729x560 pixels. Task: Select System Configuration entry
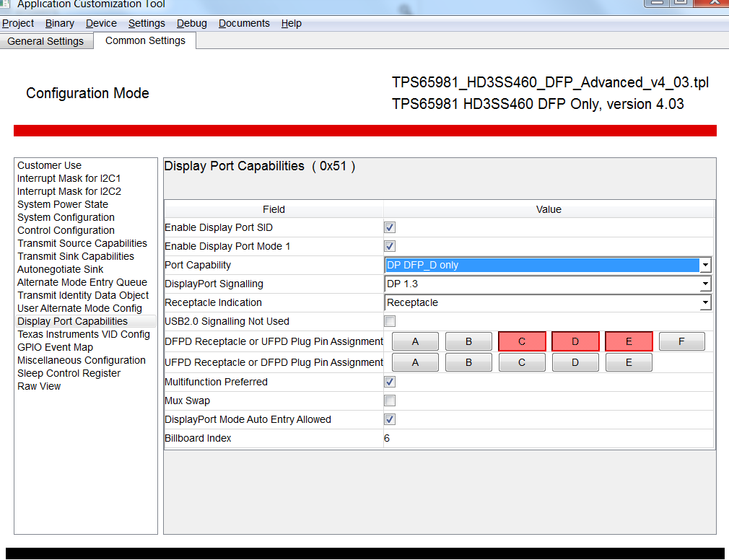pyautogui.click(x=66, y=217)
